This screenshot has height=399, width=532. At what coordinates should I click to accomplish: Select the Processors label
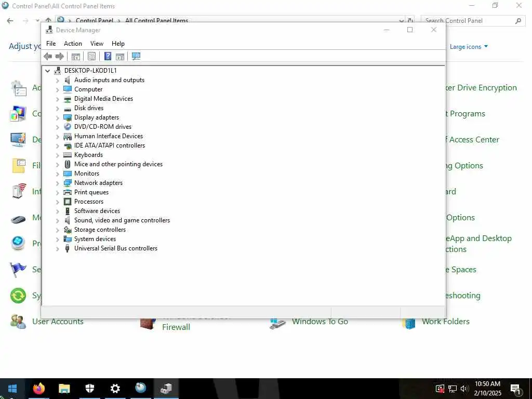tap(89, 202)
